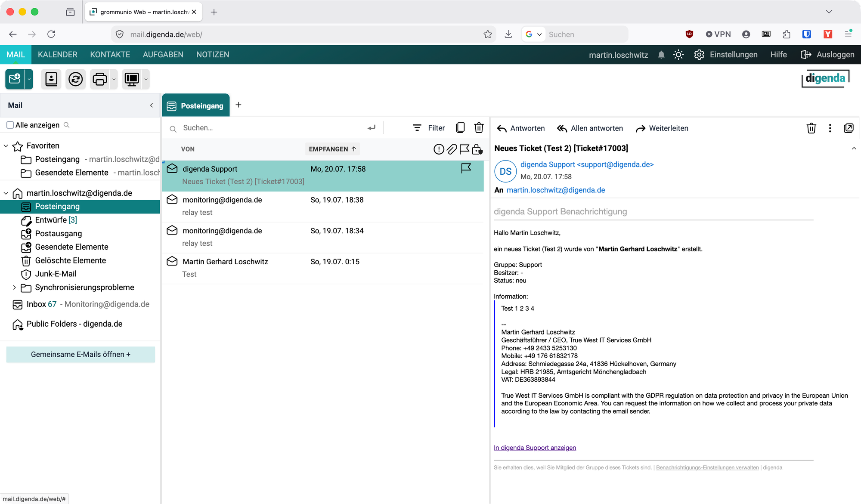This screenshot has height=504, width=861.
Task: Open the Filter options for the mail list
Action: pyautogui.click(x=429, y=128)
